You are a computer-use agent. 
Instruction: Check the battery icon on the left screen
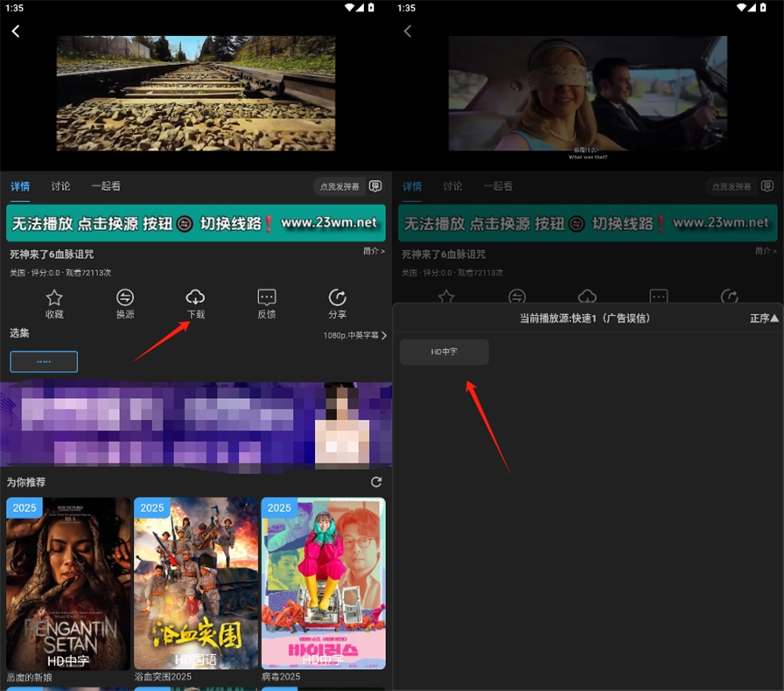pyautogui.click(x=371, y=8)
